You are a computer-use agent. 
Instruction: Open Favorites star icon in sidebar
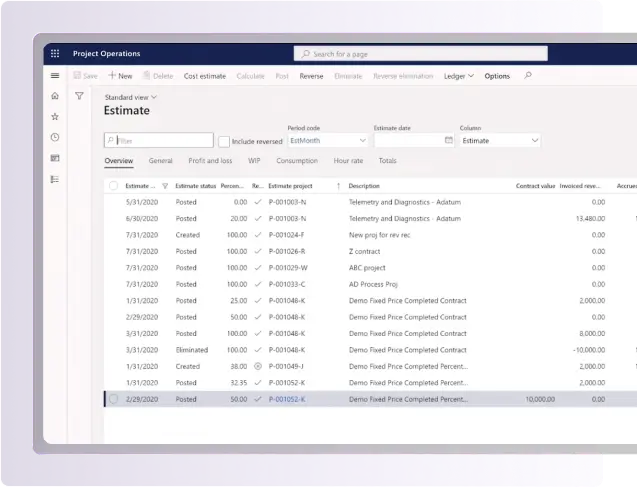[x=55, y=116]
